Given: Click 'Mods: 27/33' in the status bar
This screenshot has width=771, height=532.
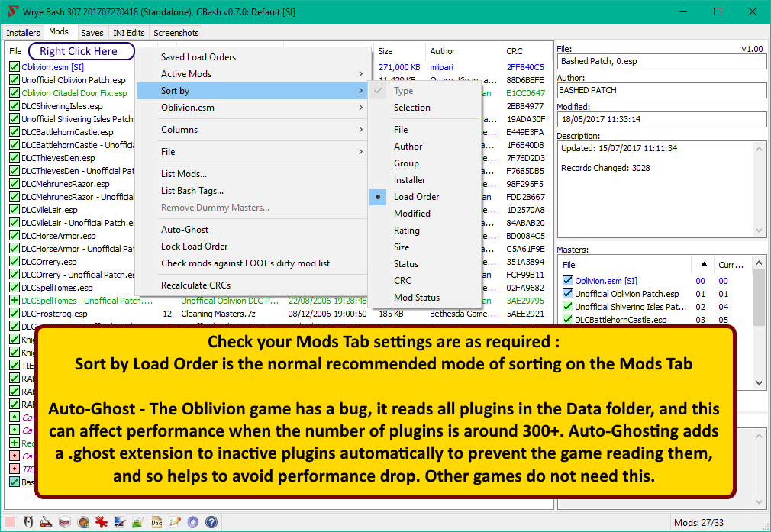Looking at the screenshot, I should coord(698,523).
